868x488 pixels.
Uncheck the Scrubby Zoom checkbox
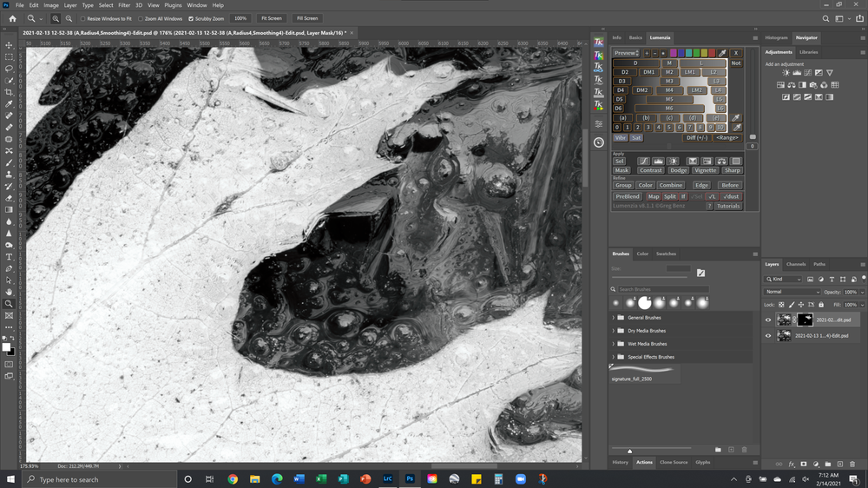click(x=191, y=18)
